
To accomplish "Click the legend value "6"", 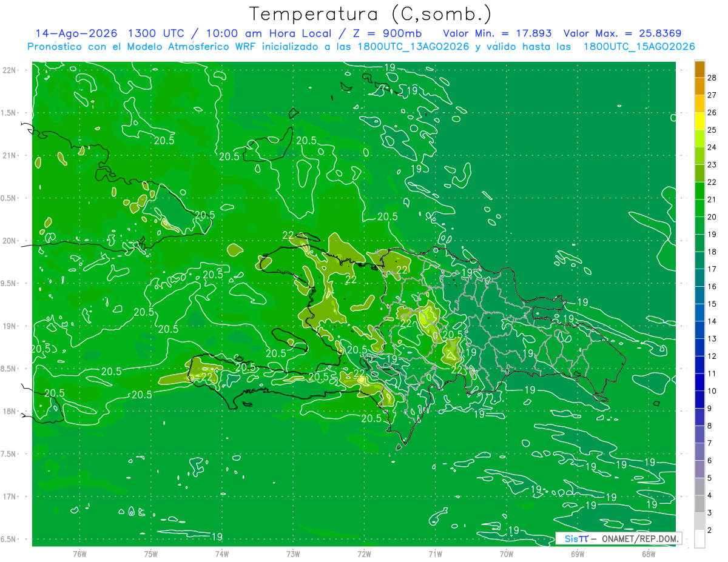I will (710, 460).
